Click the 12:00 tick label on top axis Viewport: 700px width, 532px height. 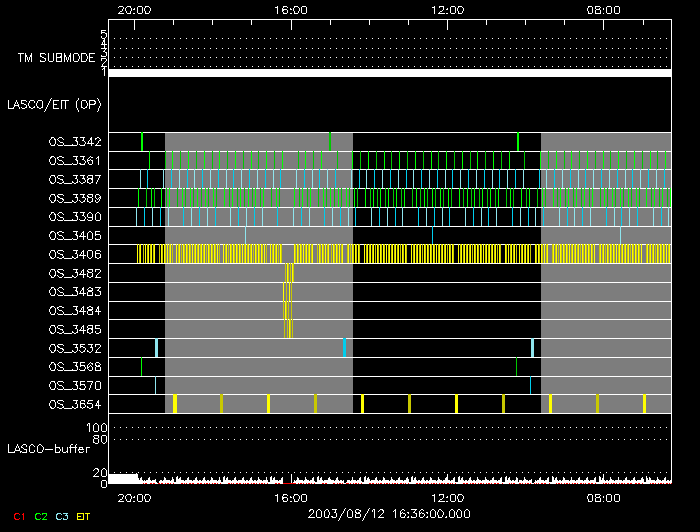(x=446, y=9)
